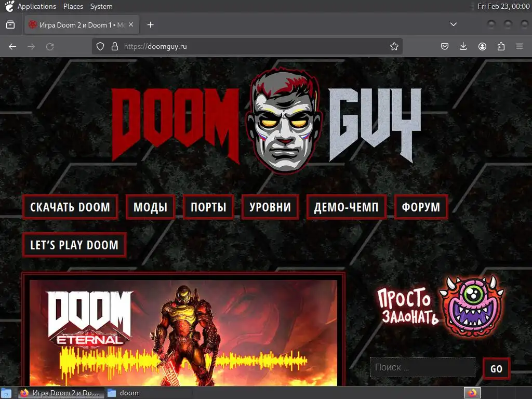Click the Поиск search field

pyautogui.click(x=423, y=367)
